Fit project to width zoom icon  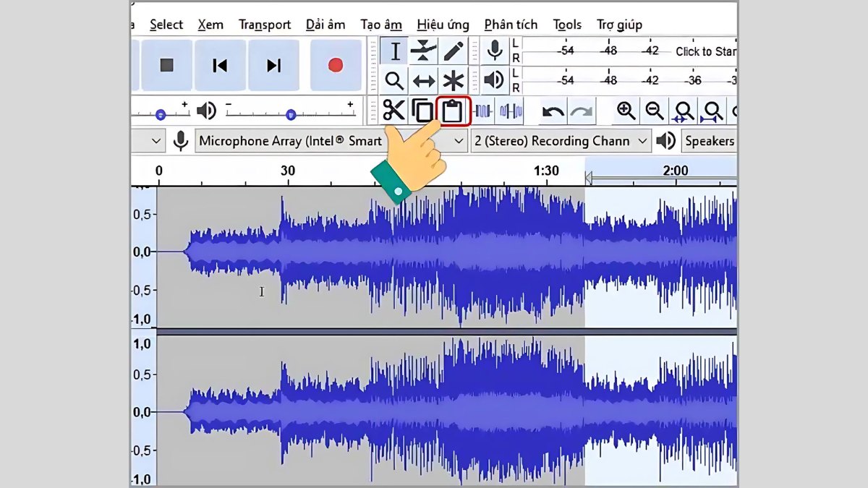click(x=712, y=112)
